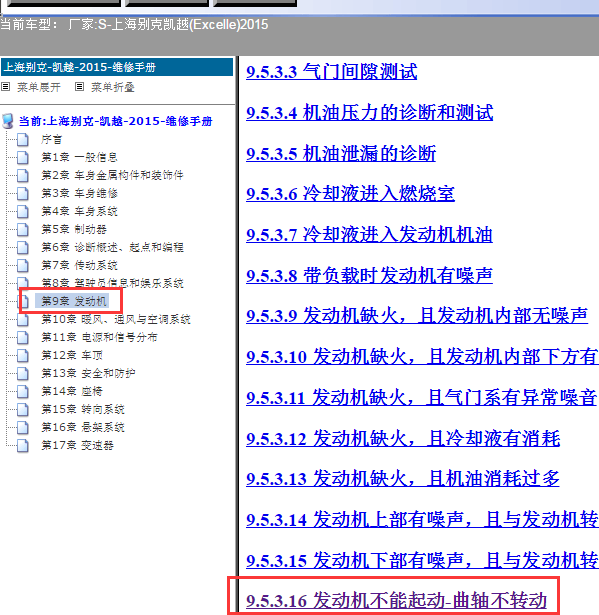Open 第17章 变速器 chapter

(77, 446)
